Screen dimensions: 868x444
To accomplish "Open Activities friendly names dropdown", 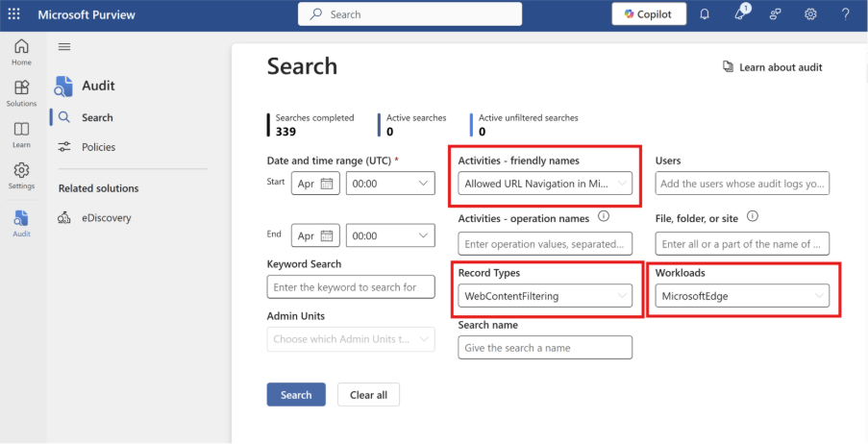I will click(x=545, y=184).
